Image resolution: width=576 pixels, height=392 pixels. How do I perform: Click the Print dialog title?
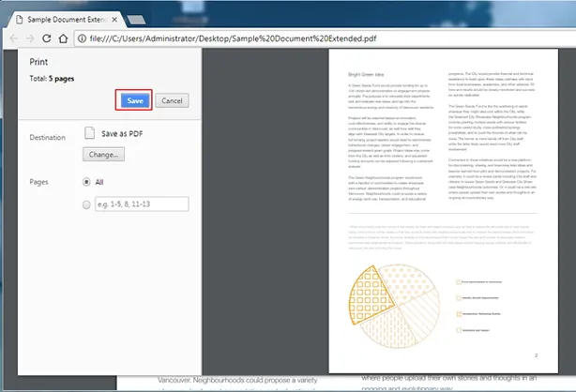coord(38,62)
